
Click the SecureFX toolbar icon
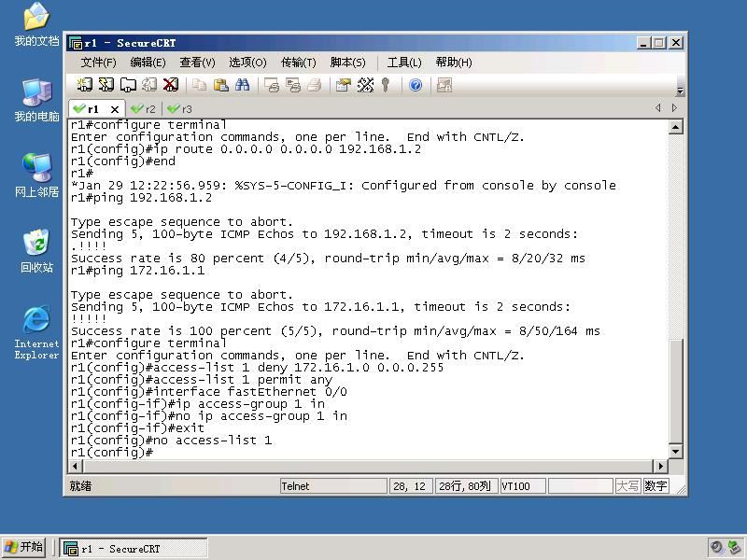[x=444, y=85]
